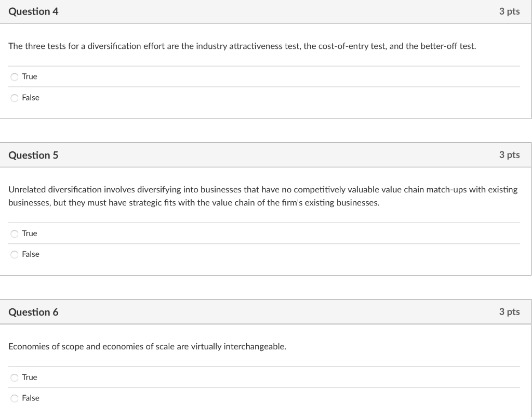Click the economies of scope statement text
This screenshot has height=417, width=532.
[148, 346]
